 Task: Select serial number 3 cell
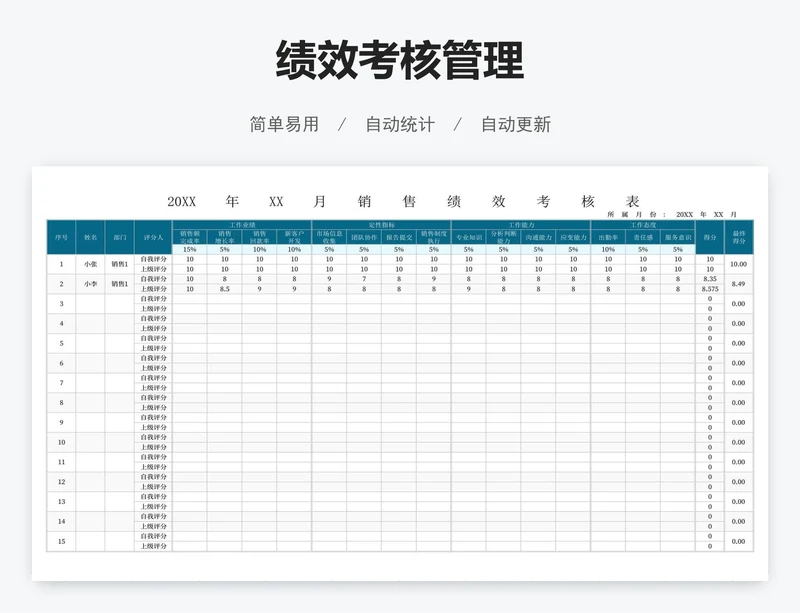click(x=61, y=304)
